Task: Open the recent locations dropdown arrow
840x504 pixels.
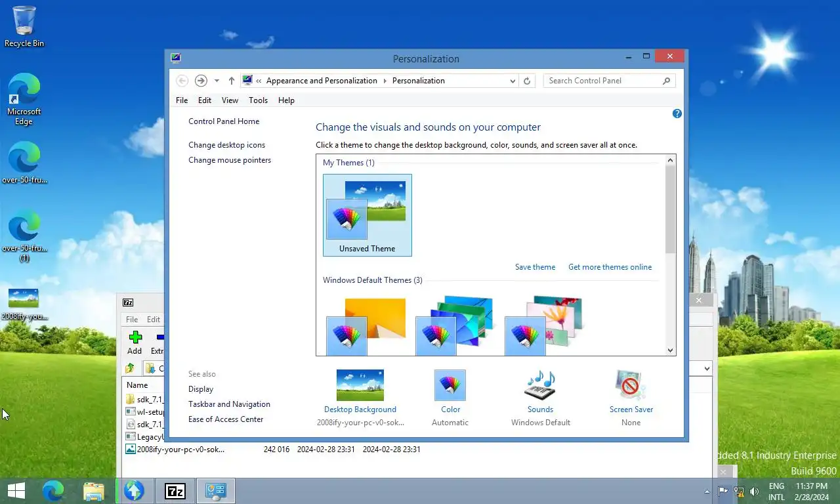Action: point(217,81)
